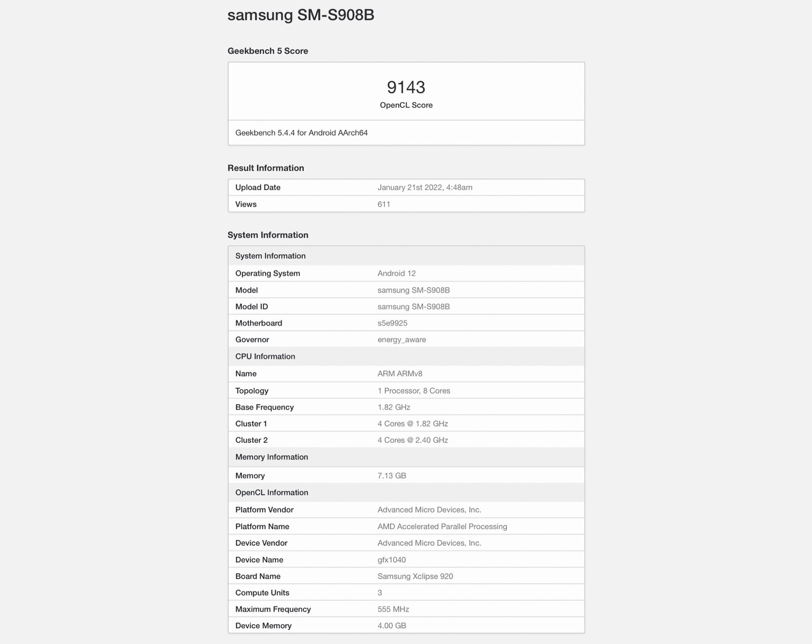The width and height of the screenshot is (812, 644).
Task: Select the ARM ARMv8 name value
Action: click(400, 374)
